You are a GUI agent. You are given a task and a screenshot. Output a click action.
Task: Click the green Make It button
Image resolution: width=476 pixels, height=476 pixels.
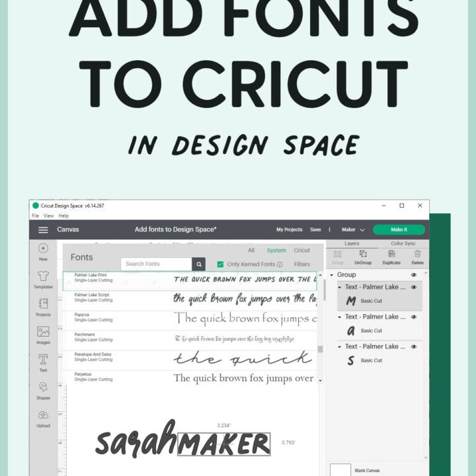click(399, 230)
